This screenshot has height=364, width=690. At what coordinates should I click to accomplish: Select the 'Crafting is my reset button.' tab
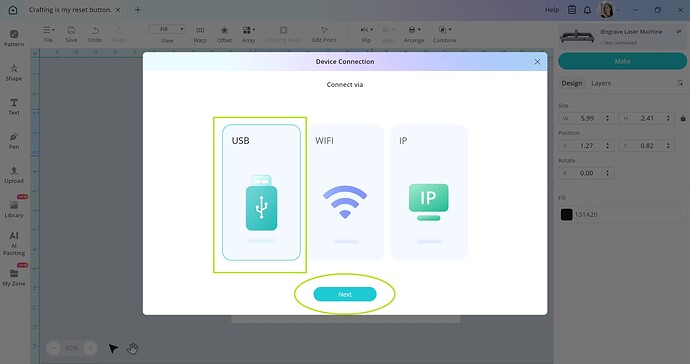point(70,10)
